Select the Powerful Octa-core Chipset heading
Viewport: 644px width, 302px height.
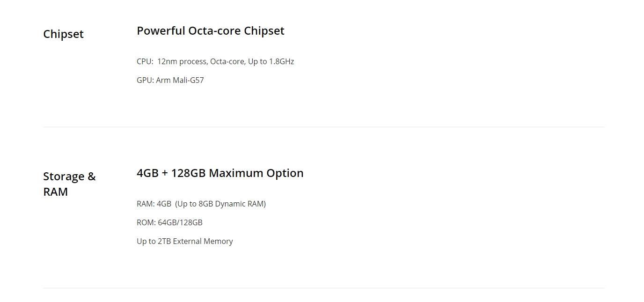[x=211, y=31]
